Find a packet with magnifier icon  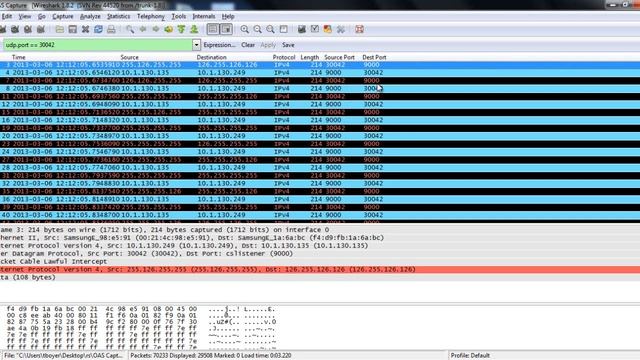pyautogui.click(x=130, y=29)
